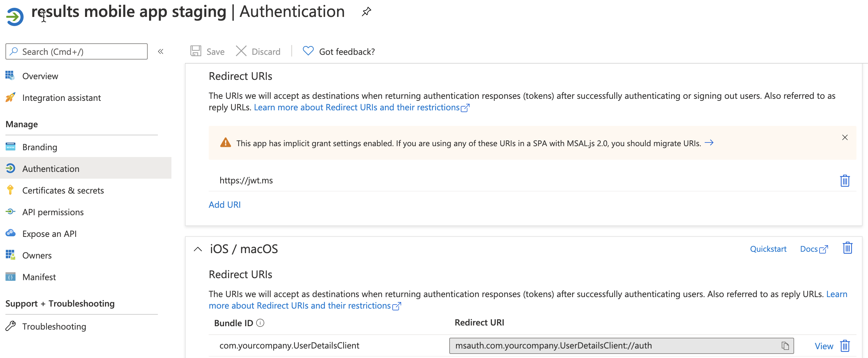Open the Got feedback heart icon
Image resolution: width=868 pixels, height=358 pixels.
(308, 51)
